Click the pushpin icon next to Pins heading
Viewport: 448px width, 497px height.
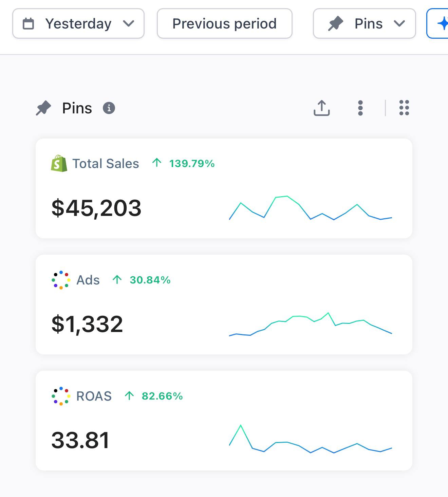[43, 108]
